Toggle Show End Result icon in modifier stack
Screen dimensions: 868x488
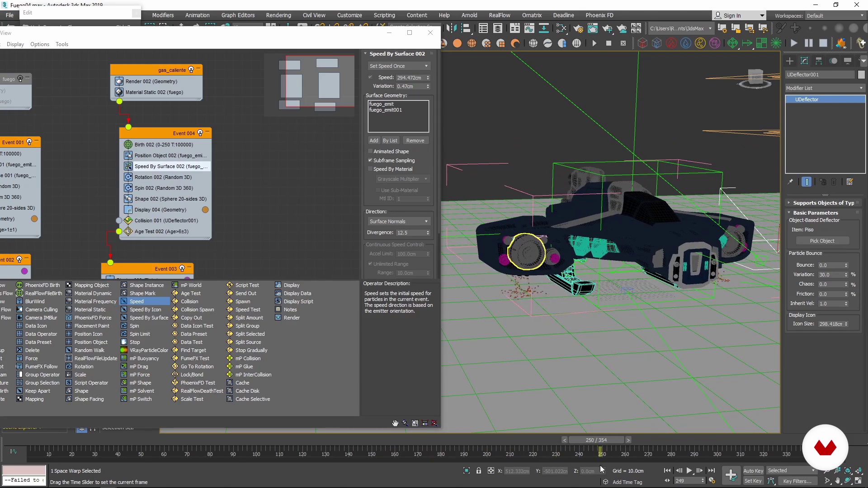[x=807, y=182]
